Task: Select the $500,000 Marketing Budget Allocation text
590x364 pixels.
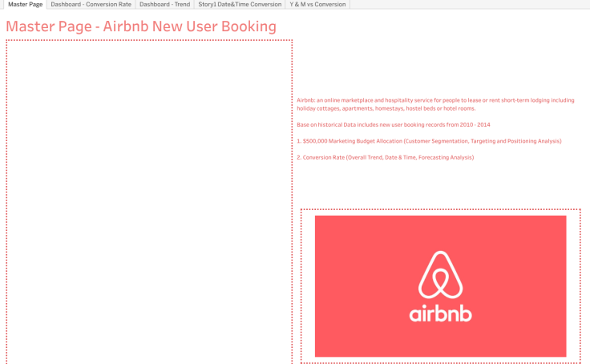Action: coord(429,141)
